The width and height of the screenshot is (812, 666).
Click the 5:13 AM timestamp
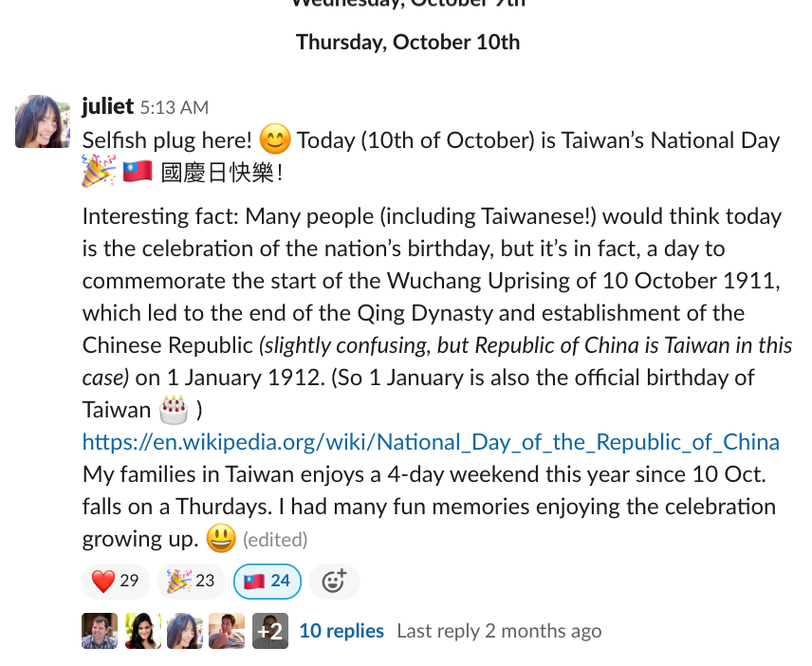pyautogui.click(x=174, y=108)
